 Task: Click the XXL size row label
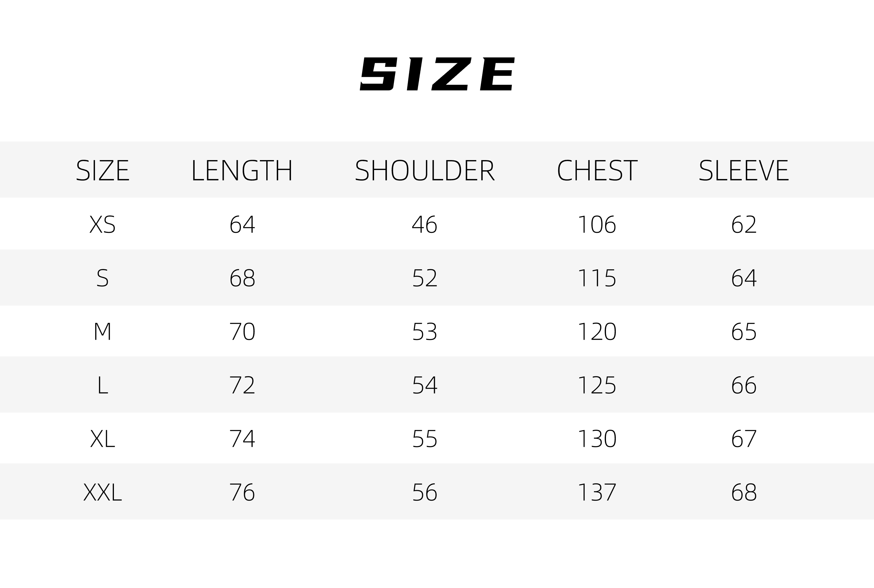(103, 492)
